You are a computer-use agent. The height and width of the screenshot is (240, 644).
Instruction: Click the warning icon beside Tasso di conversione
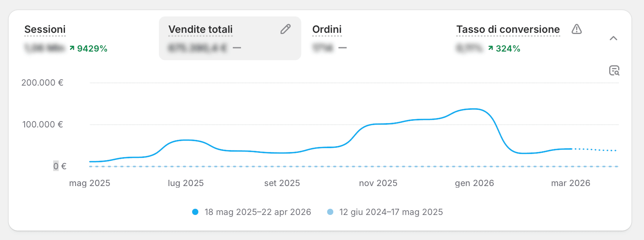click(577, 29)
